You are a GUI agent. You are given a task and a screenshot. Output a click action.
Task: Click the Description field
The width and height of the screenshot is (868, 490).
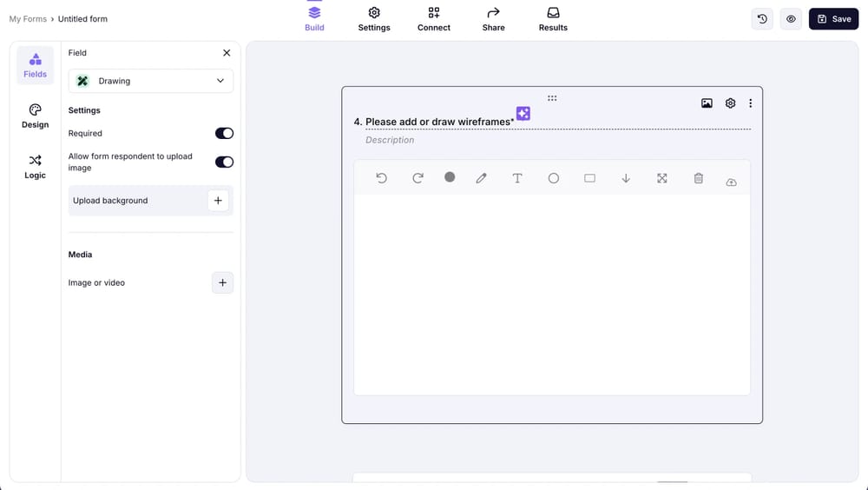pyautogui.click(x=390, y=140)
